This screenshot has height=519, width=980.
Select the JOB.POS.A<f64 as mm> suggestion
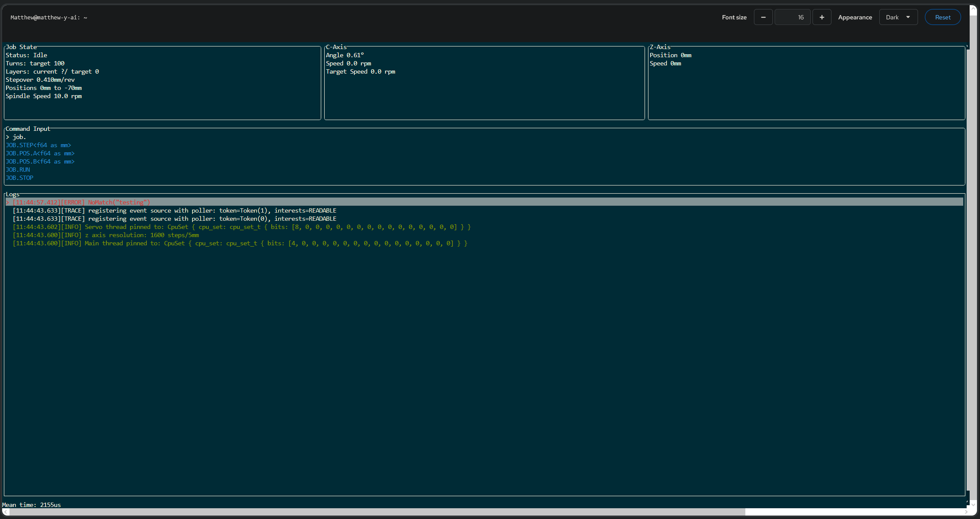point(40,153)
